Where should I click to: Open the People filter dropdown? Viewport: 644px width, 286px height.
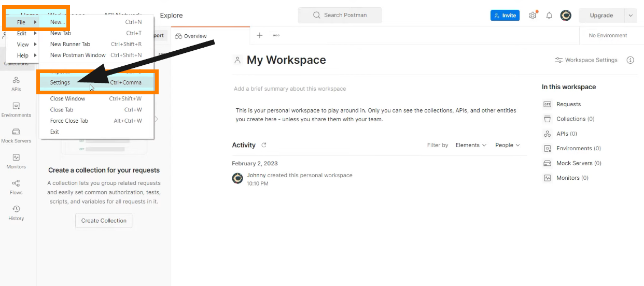coord(507,145)
